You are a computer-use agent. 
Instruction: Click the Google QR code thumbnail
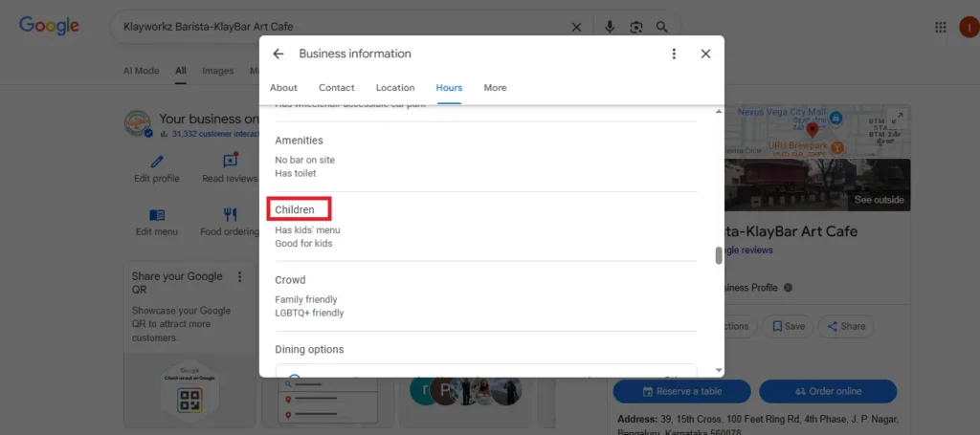[x=189, y=398]
